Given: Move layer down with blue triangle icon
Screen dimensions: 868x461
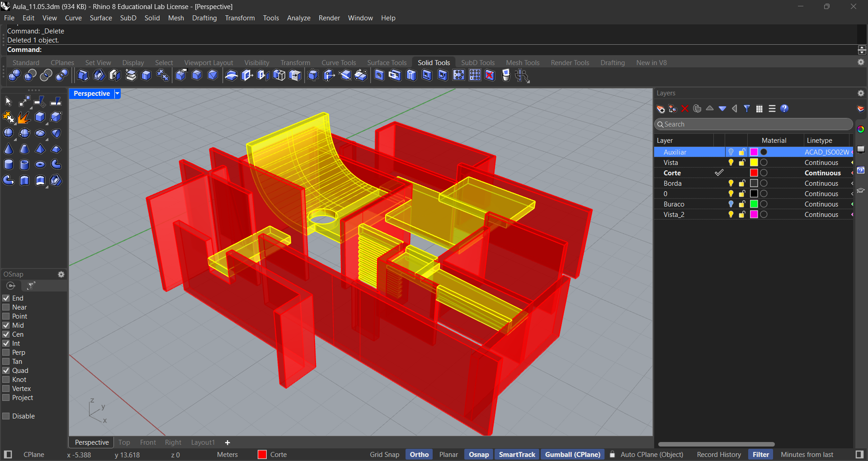Looking at the screenshot, I should [x=722, y=108].
